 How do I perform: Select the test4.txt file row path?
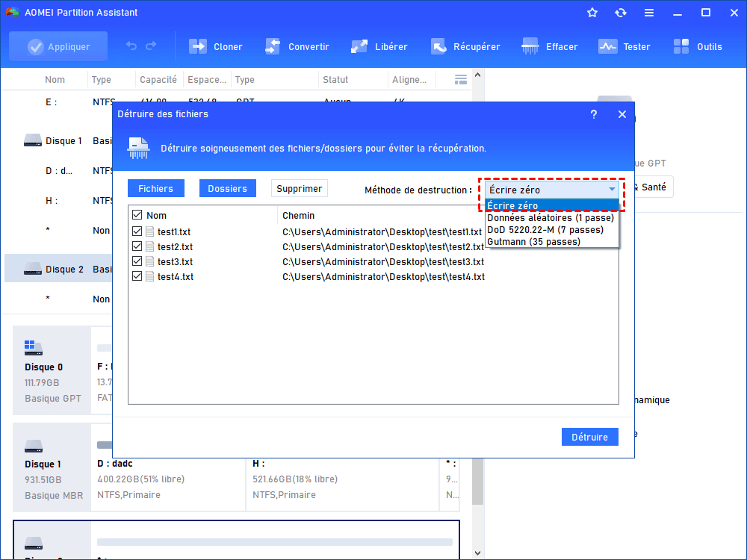383,276
